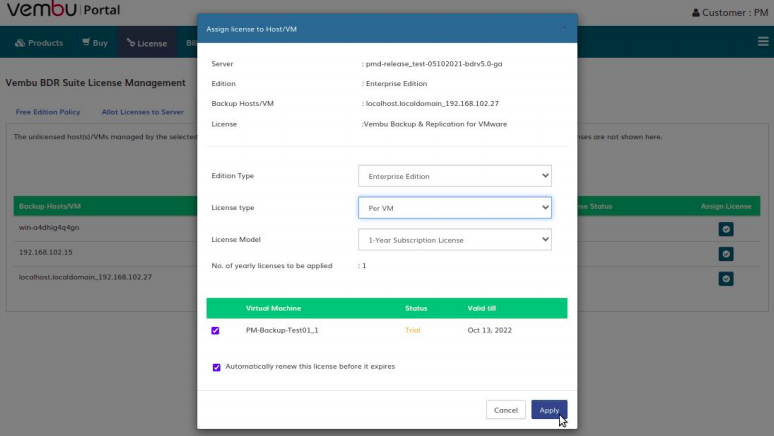The image size is (774, 436).
Task: Click the Valid till column header
Action: (x=481, y=308)
